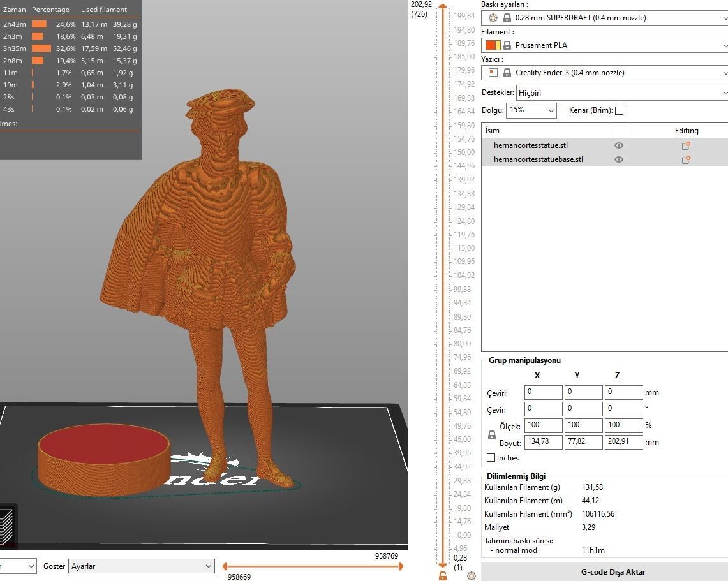This screenshot has width=728, height=581.
Task: Click the lock icon beside SUPERDRAFT preset
Action: 507,18
